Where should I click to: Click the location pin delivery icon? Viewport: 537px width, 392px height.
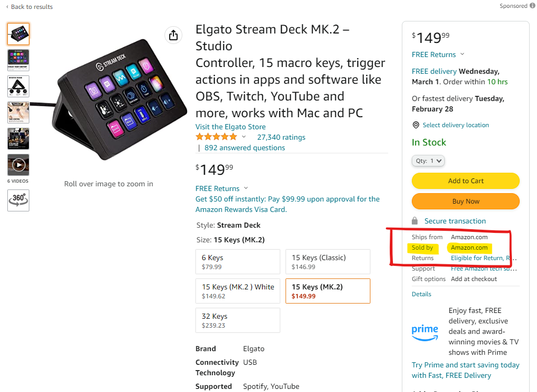coord(416,125)
